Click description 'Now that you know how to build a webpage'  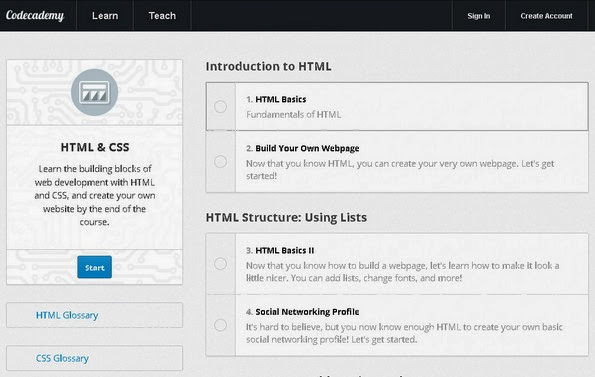[403, 272]
